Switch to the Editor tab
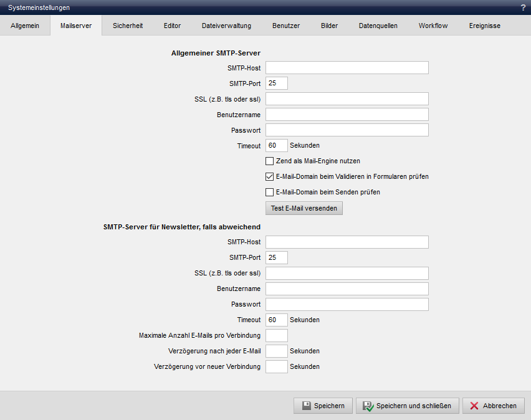 coord(172,26)
